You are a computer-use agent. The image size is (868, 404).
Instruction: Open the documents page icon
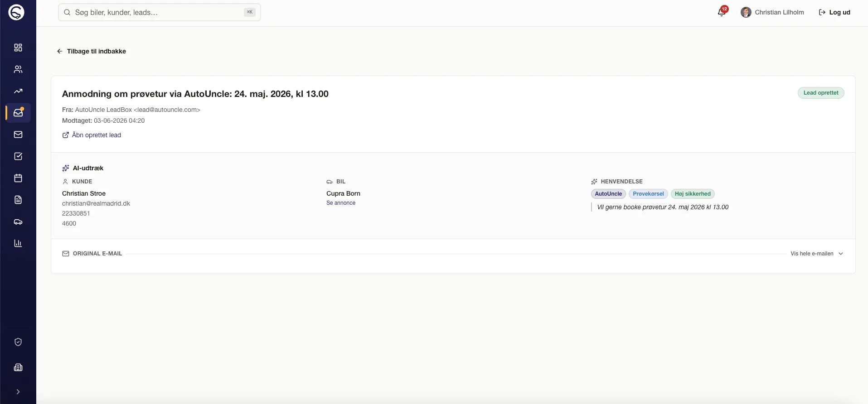tap(18, 200)
